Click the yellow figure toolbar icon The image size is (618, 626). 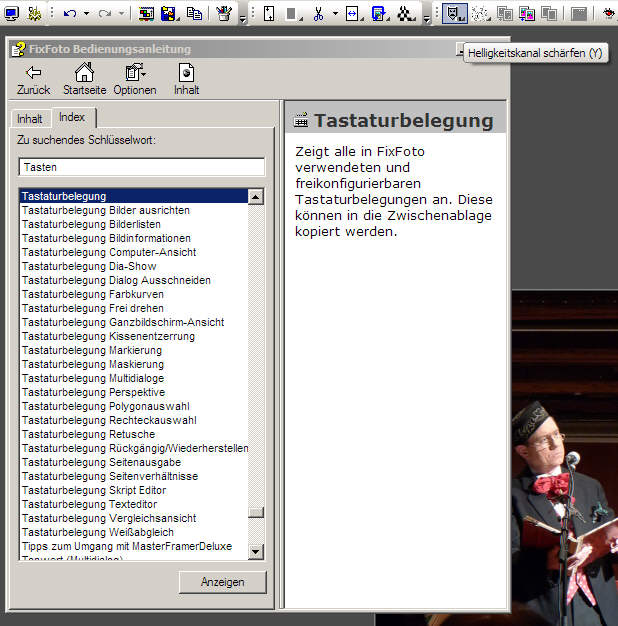click(x=35, y=14)
